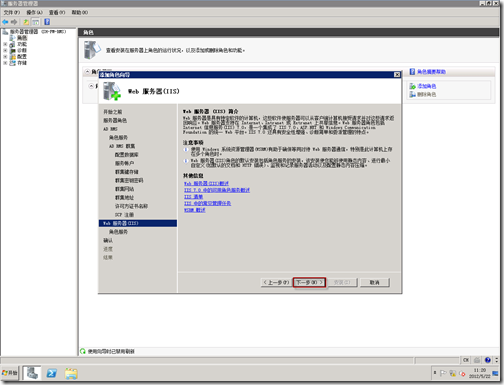Viewport: 504px width, 385px height.
Task: Click the first info icon under 注意事项
Action: tap(186, 150)
